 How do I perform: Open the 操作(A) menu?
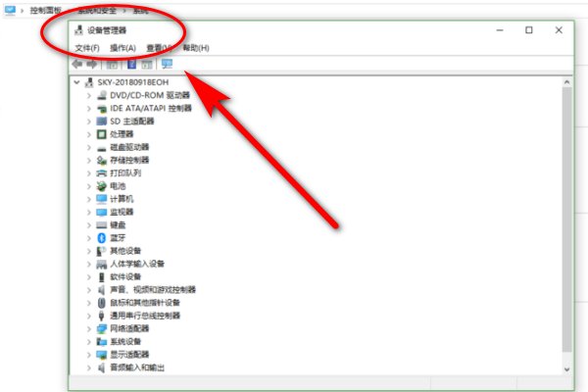pos(122,48)
